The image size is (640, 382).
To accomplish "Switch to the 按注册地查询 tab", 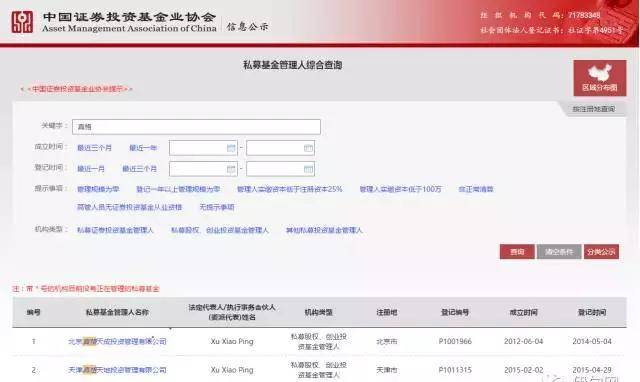I will (593, 109).
